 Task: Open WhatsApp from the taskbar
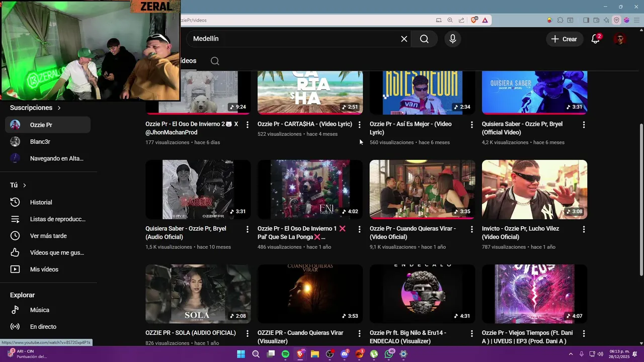pyautogui.click(x=389, y=354)
